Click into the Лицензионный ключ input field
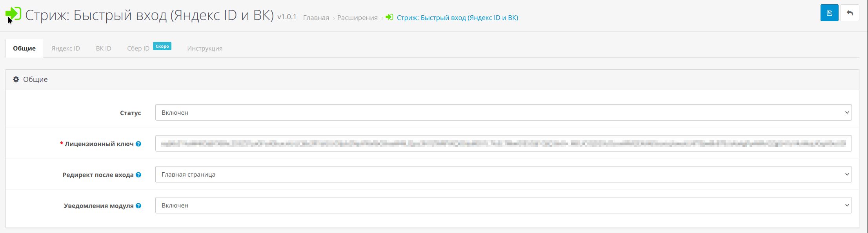The image size is (868, 233). point(503,143)
